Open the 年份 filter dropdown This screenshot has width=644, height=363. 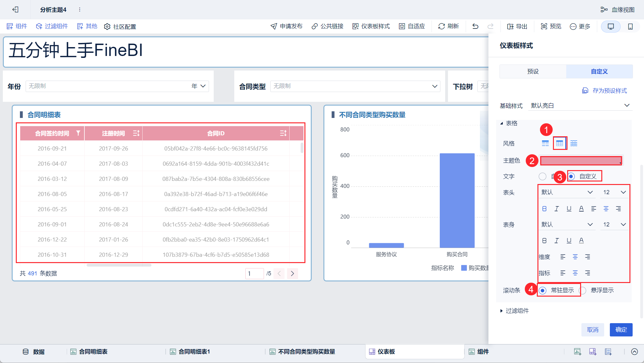[x=117, y=86]
